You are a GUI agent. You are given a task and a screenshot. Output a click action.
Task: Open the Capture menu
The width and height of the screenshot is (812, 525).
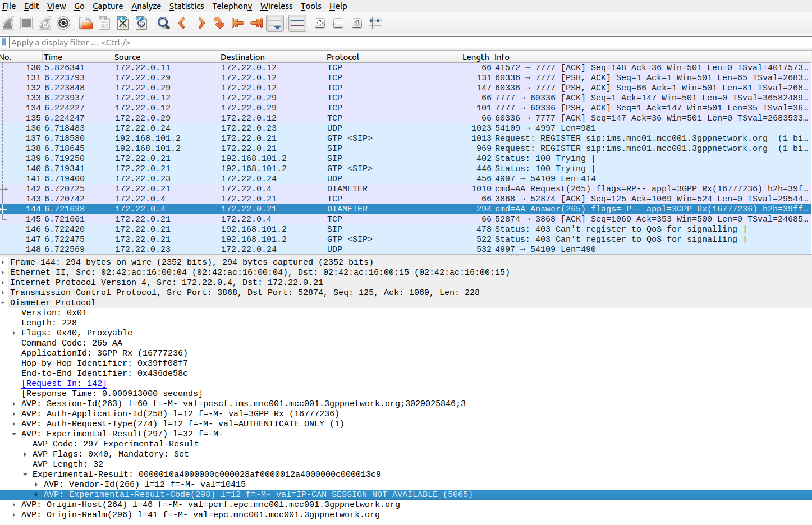(108, 6)
